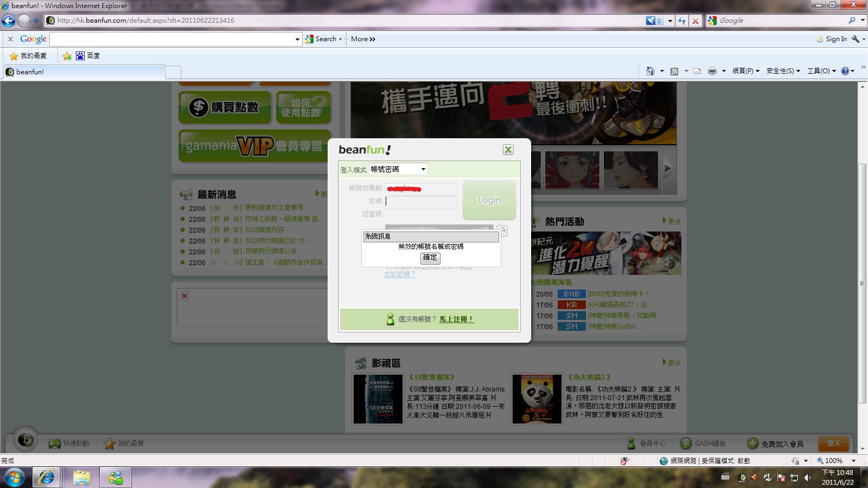Click the 馬上註冊 register link
Screen dimensions: 868x488
456,319
